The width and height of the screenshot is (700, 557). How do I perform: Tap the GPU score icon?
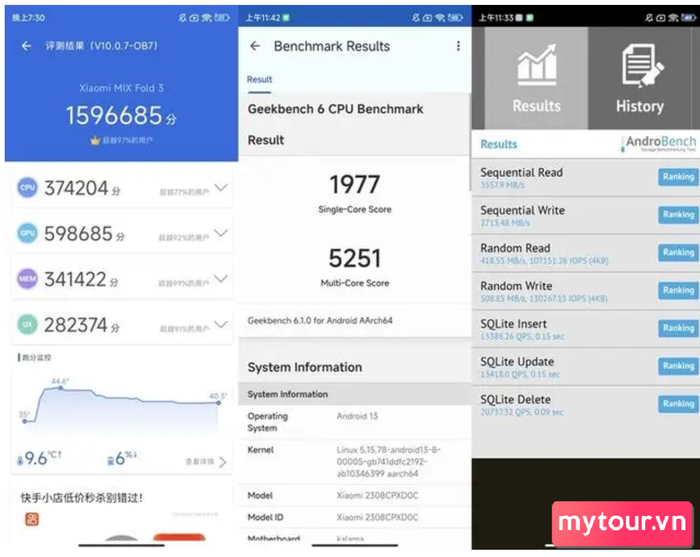27,233
